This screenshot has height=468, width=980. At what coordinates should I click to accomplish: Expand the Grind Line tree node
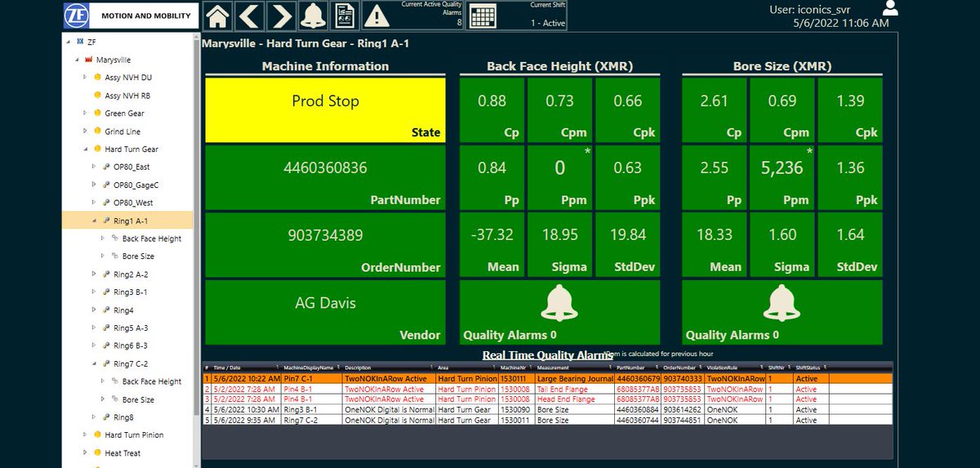coord(85,131)
